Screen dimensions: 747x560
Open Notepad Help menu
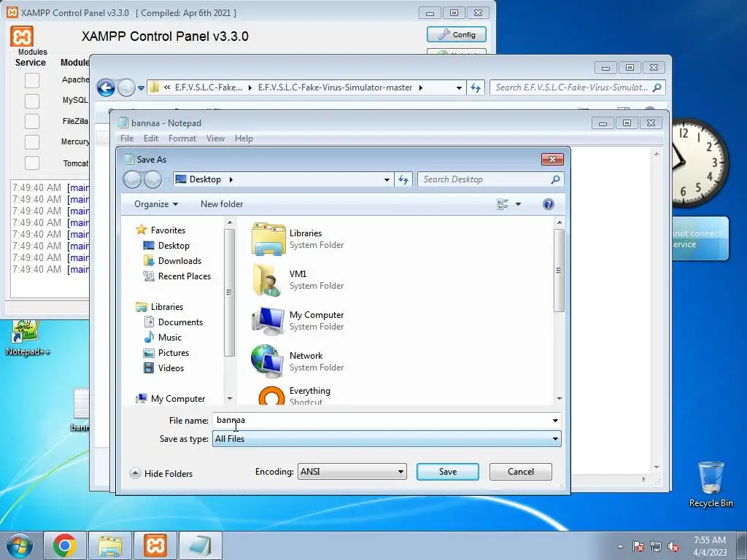point(244,139)
